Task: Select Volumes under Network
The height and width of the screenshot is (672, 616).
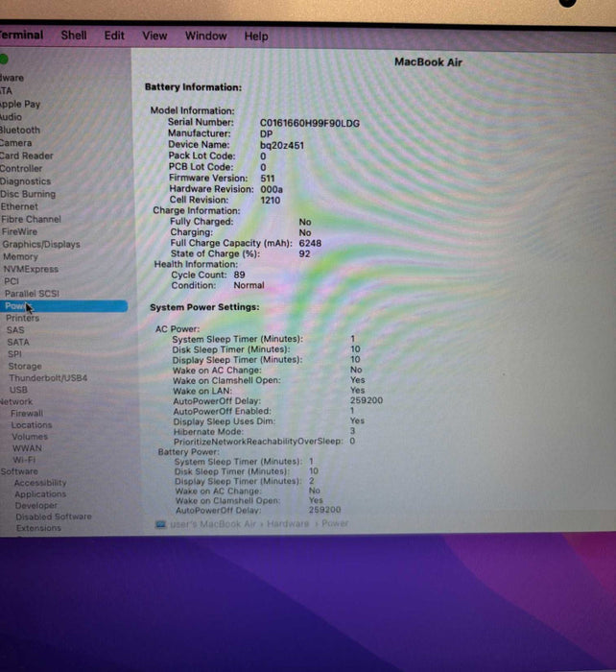Action: (30, 436)
